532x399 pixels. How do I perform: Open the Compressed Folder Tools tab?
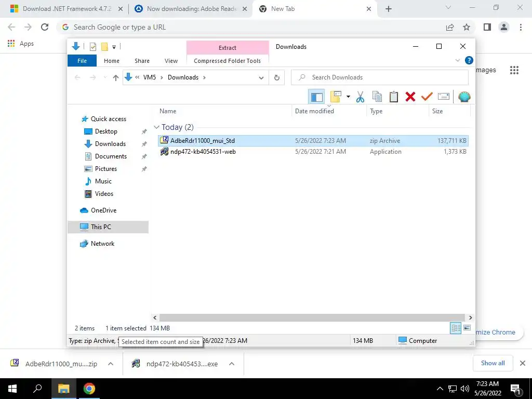[228, 61]
